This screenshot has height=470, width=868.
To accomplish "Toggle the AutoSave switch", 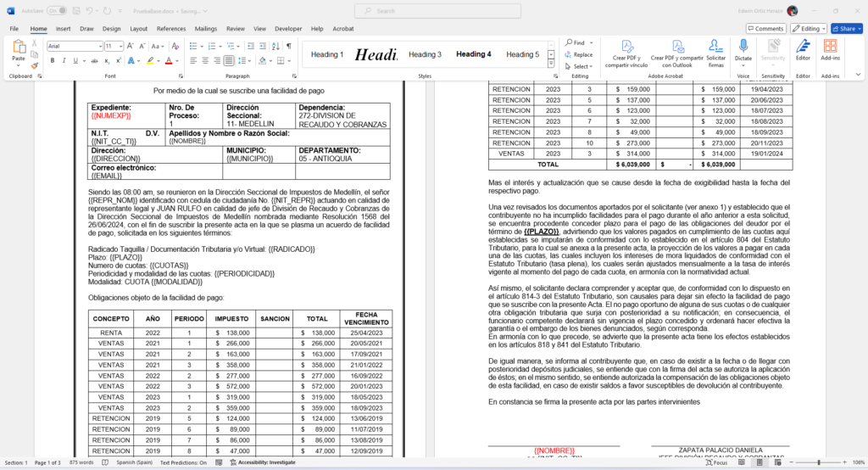I will pyautogui.click(x=57, y=10).
